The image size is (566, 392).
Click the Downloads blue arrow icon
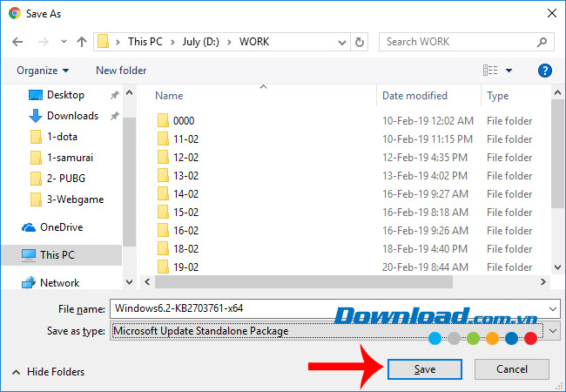pos(36,116)
